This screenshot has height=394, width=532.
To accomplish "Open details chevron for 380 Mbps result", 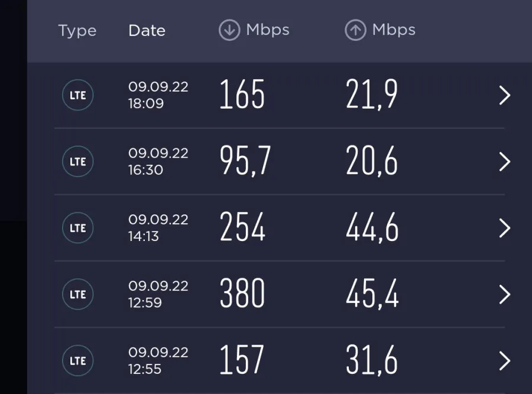I will pyautogui.click(x=505, y=295).
